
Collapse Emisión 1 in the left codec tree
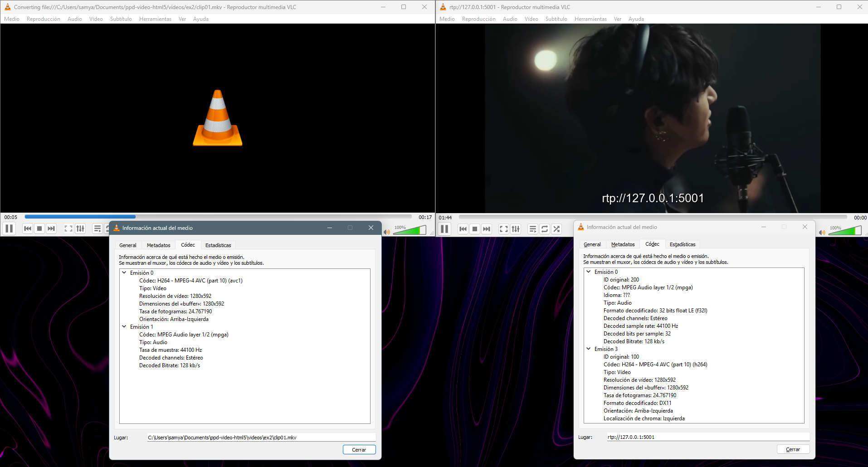click(x=124, y=326)
